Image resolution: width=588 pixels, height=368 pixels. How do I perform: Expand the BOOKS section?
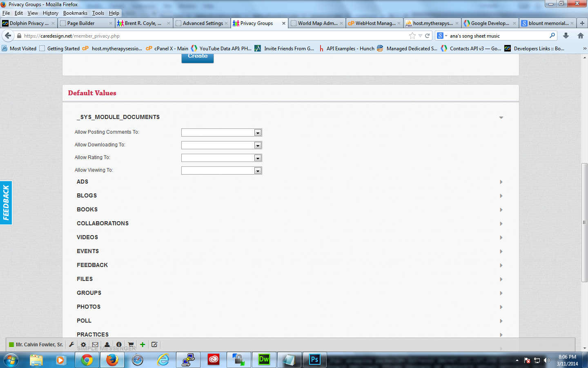501,210
